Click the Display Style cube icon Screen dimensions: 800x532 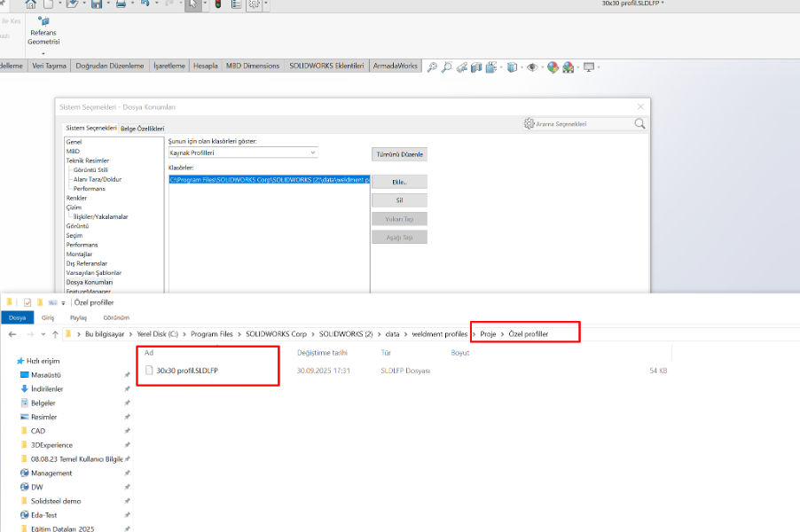pyautogui.click(x=513, y=67)
